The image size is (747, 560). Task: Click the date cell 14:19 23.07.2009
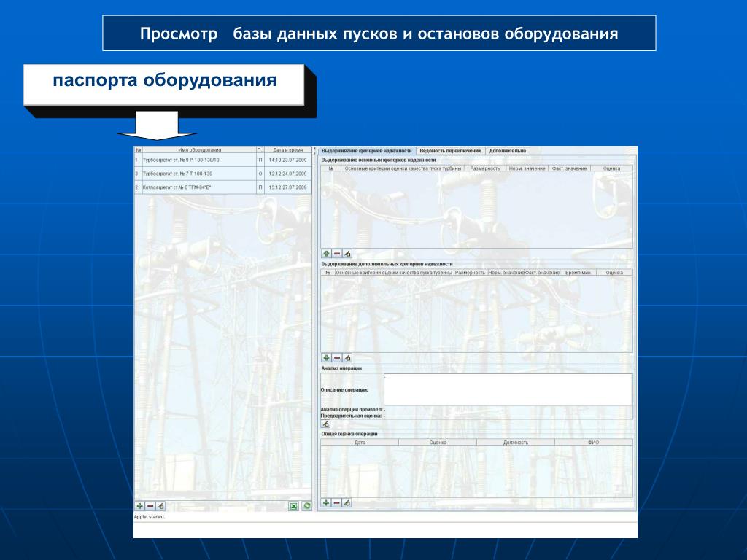click(x=287, y=160)
